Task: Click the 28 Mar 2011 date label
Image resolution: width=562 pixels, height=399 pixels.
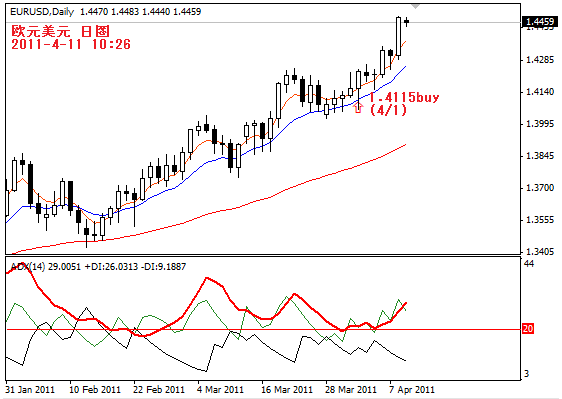Action: 351,390
